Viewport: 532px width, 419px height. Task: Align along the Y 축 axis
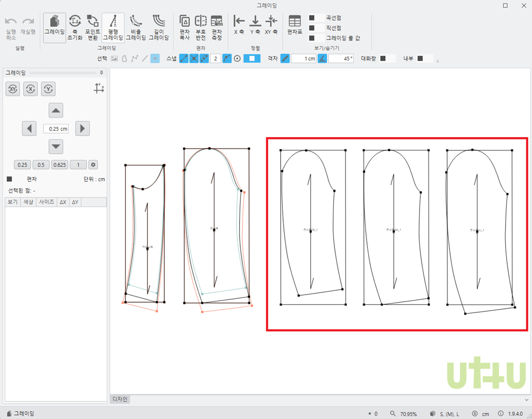point(255,25)
